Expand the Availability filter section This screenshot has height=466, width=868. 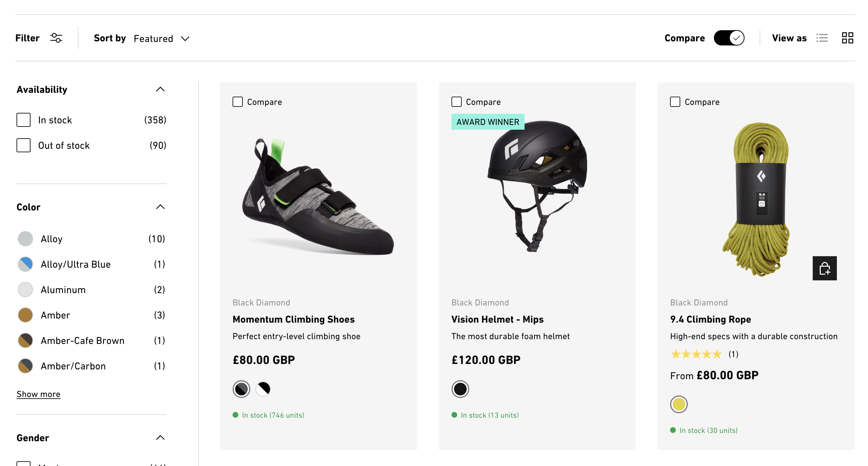pos(161,89)
